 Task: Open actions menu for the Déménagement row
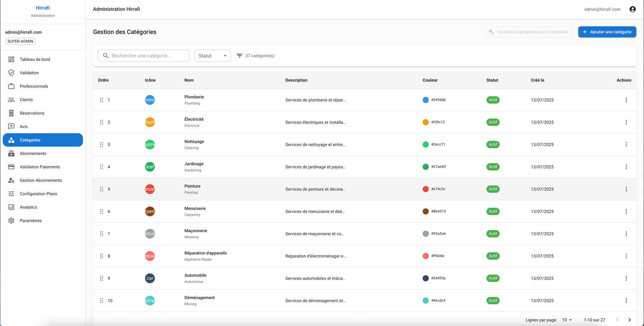tap(626, 301)
